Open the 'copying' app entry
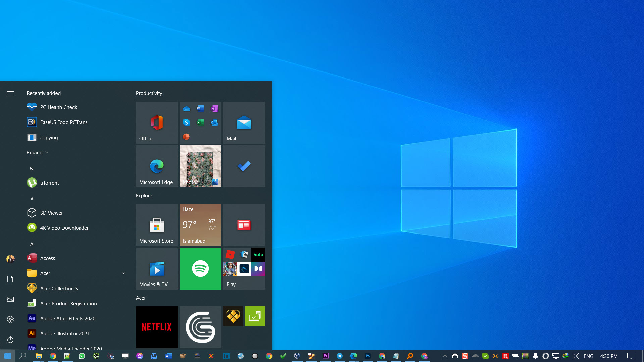Image resolution: width=644 pixels, height=362 pixels. tap(77, 138)
